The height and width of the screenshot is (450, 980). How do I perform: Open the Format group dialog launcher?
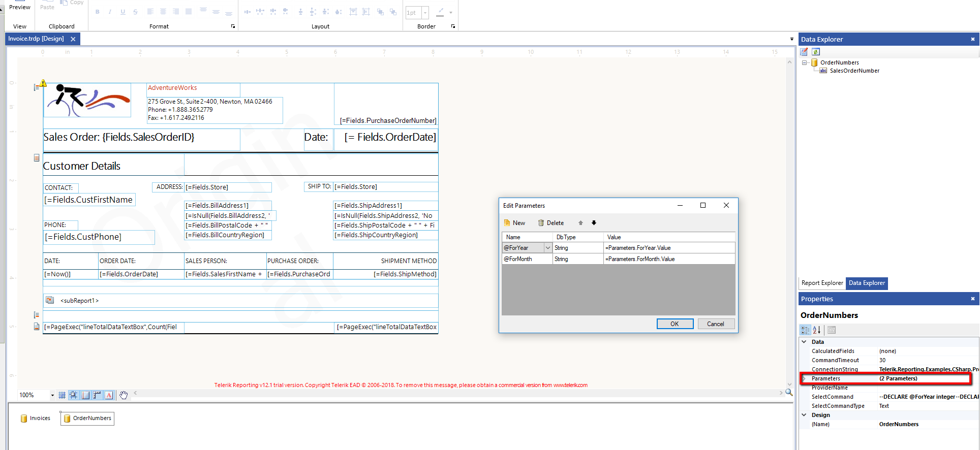[233, 26]
